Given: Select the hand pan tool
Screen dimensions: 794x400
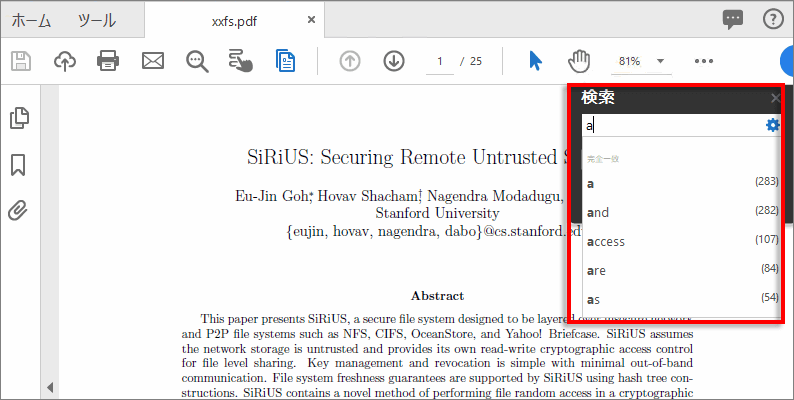Looking at the screenshot, I should tap(579, 61).
